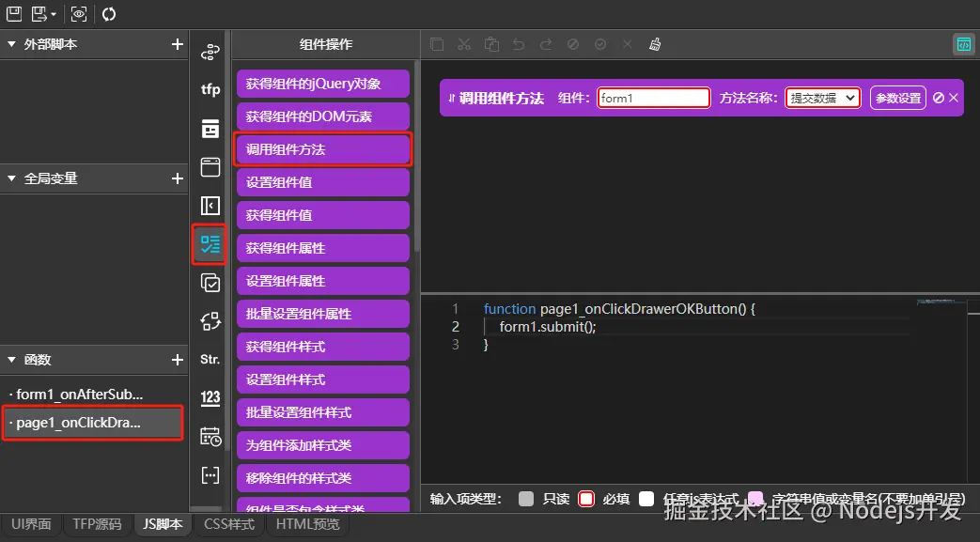
Task: Select 设置组件值 block
Action: tap(323, 182)
